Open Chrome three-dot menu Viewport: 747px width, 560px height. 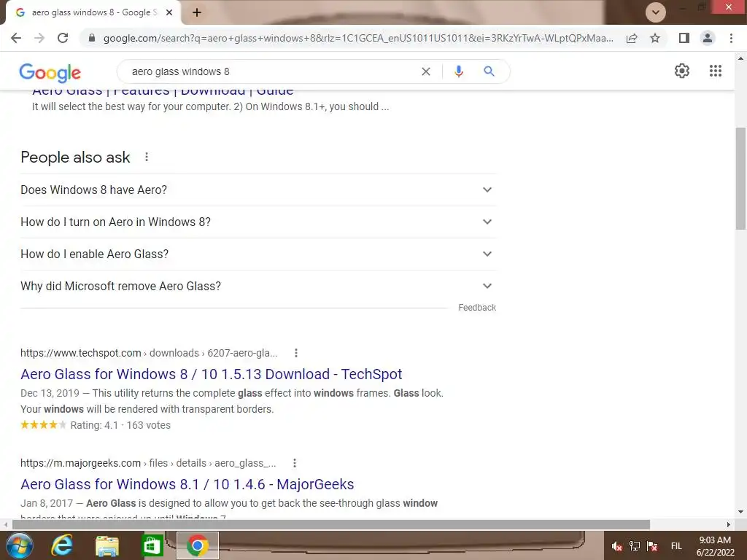pyautogui.click(x=731, y=38)
